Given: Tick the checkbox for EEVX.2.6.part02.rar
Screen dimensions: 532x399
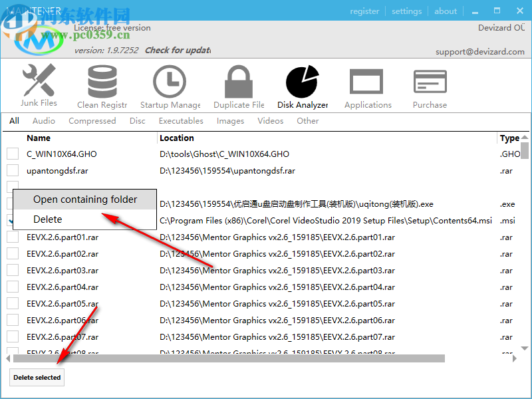Looking at the screenshot, I should [x=13, y=253].
